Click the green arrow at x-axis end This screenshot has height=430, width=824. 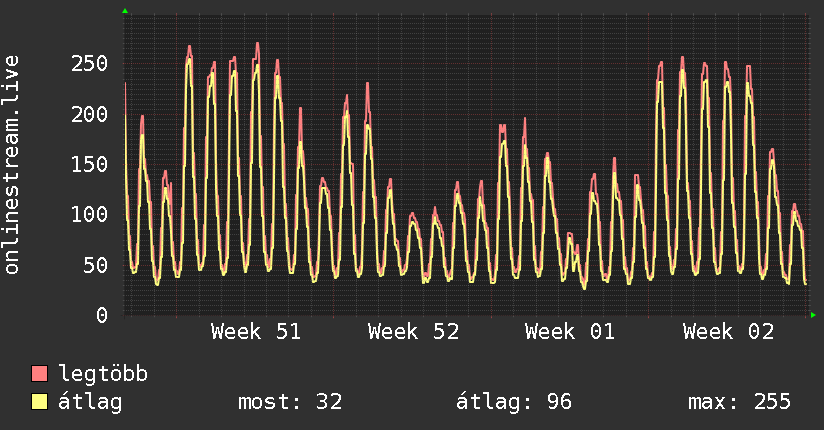(x=813, y=315)
